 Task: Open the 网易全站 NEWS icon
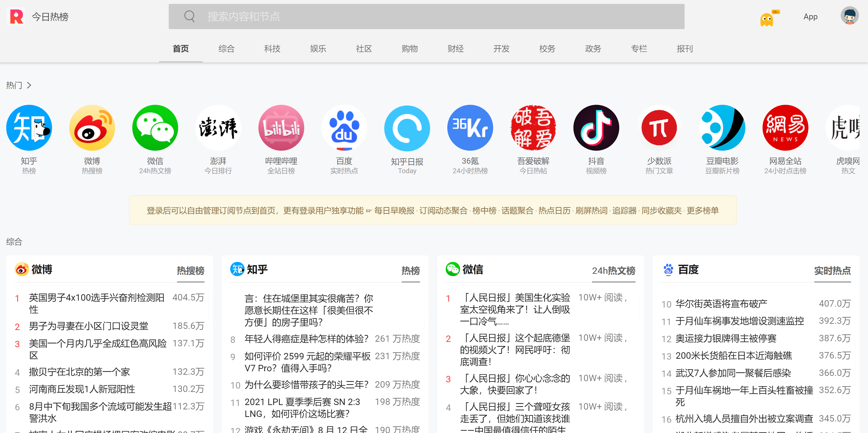click(785, 128)
